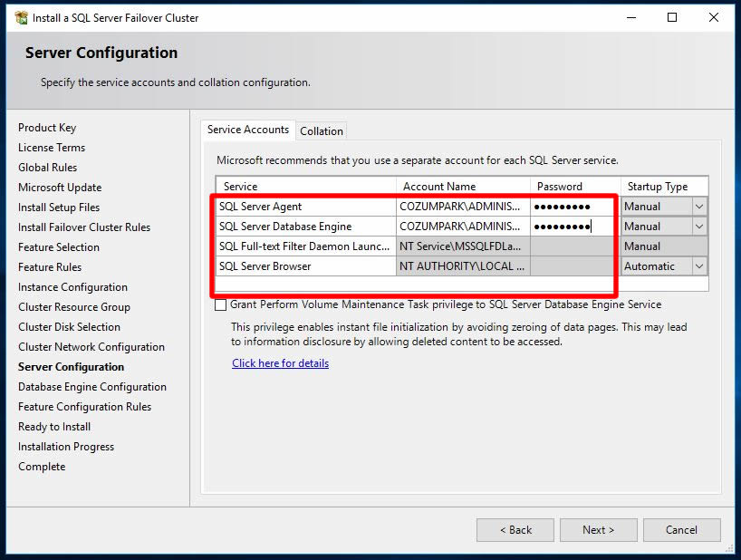Maximize the installer window
This screenshot has width=741, height=560.
[x=672, y=17]
